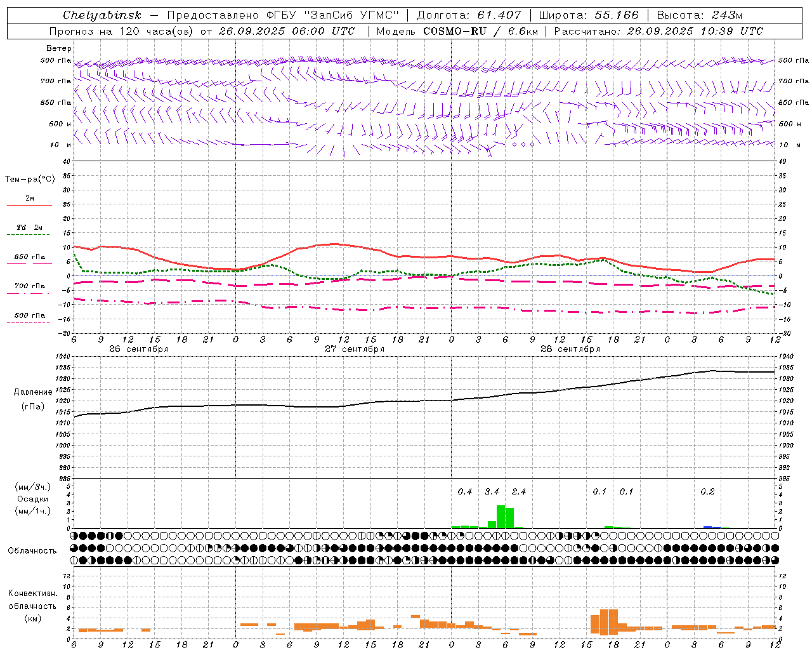The height and width of the screenshot is (650, 812).
Task: Click the dashed line under 'Td 2м' legend
Action: pyautogui.click(x=28, y=235)
